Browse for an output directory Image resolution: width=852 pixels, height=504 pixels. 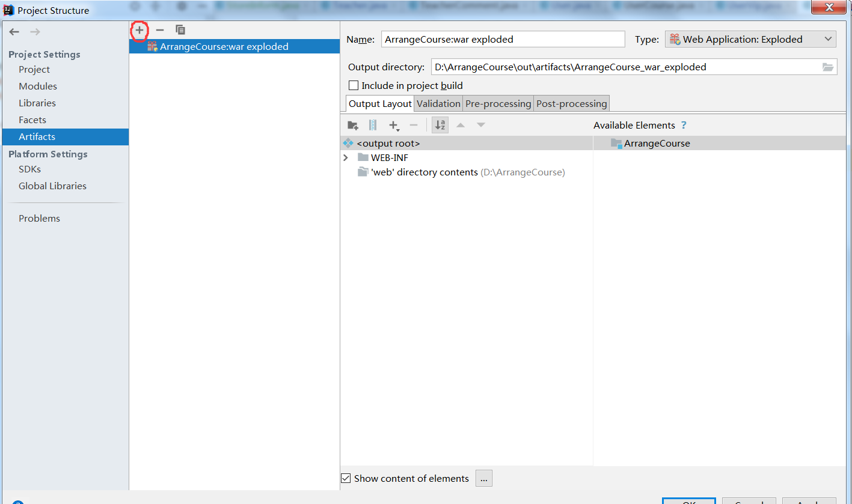[828, 67]
